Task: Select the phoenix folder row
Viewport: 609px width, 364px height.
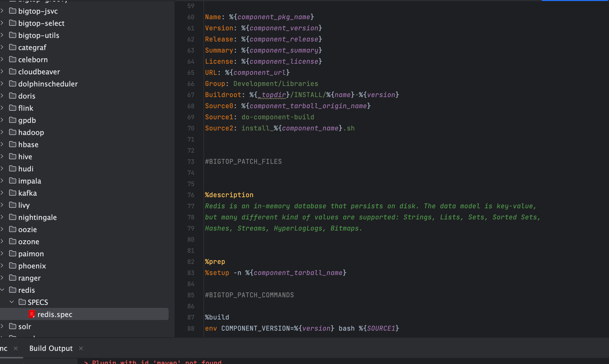Action: point(84,266)
